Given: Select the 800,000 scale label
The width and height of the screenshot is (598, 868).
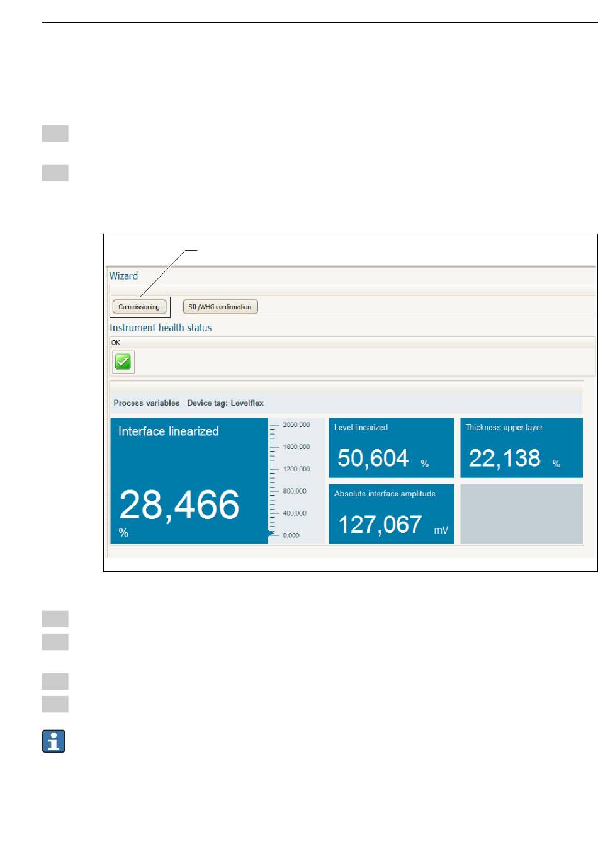Looking at the screenshot, I should coord(295,491).
